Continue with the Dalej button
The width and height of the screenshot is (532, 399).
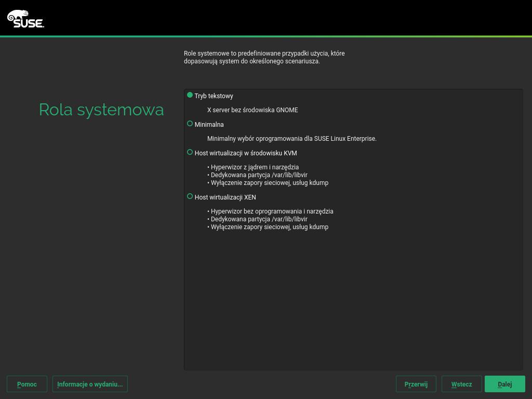pyautogui.click(x=505, y=384)
